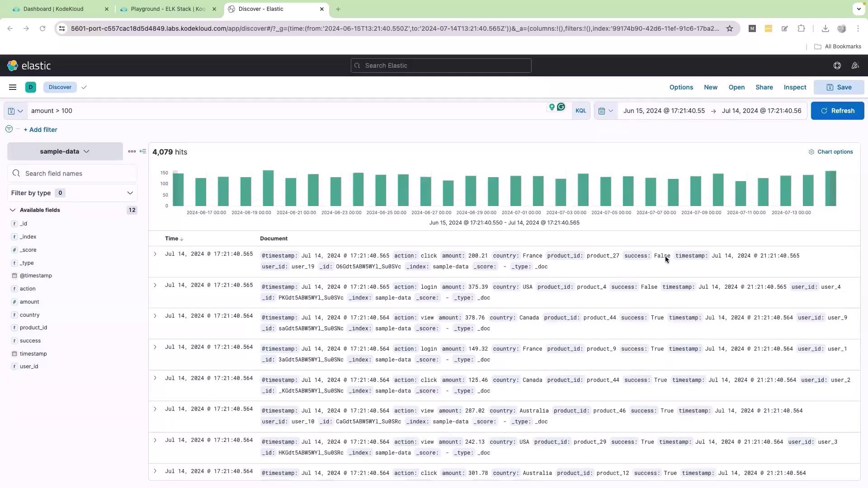Bookmark page with the star icon
The width and height of the screenshot is (868, 488).
729,28
